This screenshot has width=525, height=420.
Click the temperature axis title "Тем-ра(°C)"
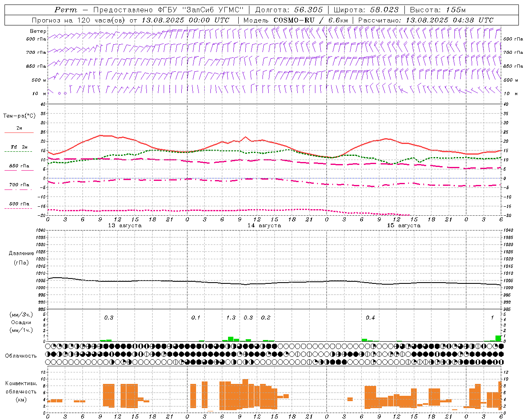click(x=19, y=116)
